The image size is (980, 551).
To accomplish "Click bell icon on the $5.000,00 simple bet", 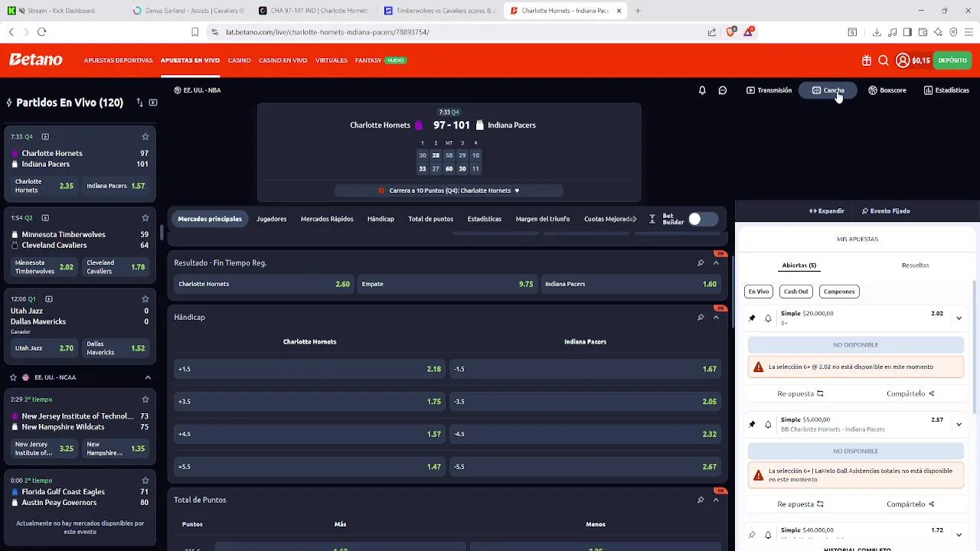I will 768,424.
